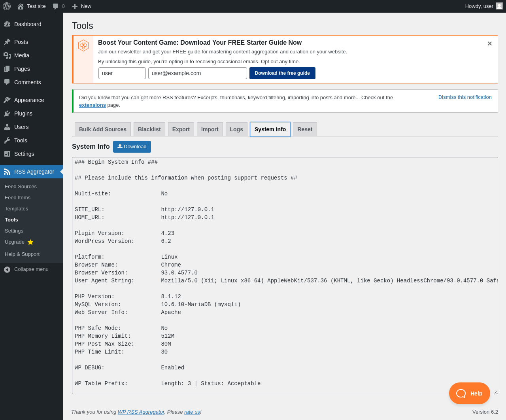Follow the WP RSS Aggregator footer link
506x420 pixels.
point(141,412)
